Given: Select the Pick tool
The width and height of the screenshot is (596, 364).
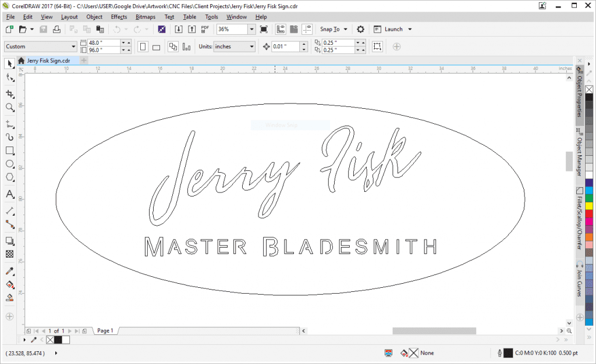Looking at the screenshot, I should (x=9, y=63).
